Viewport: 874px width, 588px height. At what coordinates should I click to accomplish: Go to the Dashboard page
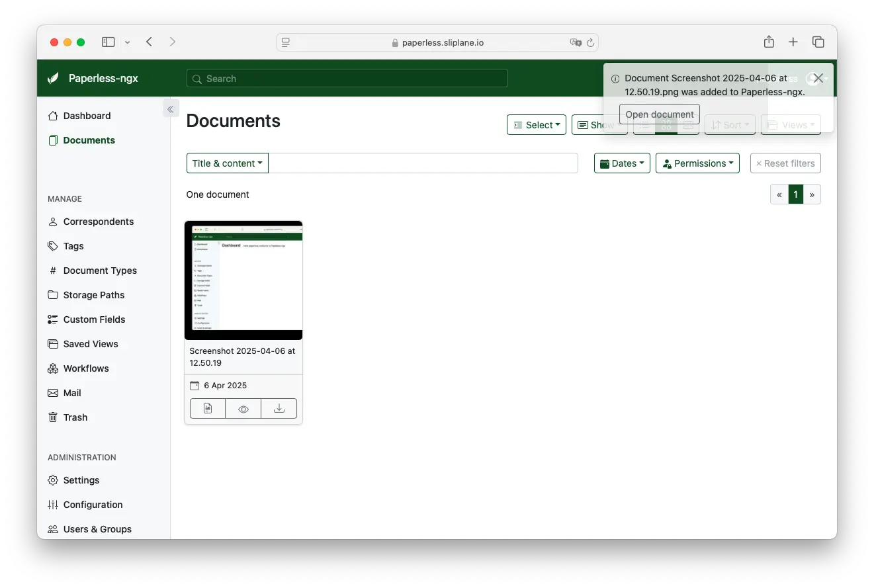point(87,116)
